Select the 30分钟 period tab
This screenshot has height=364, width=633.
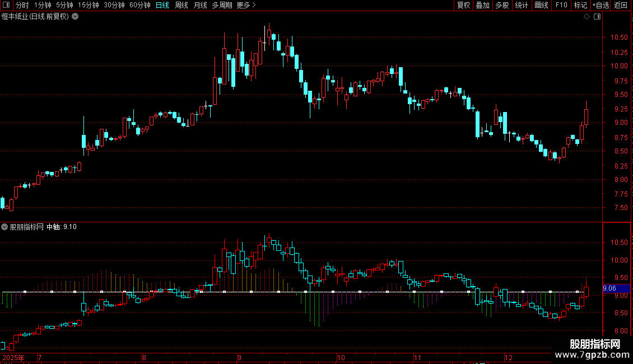tap(114, 5)
